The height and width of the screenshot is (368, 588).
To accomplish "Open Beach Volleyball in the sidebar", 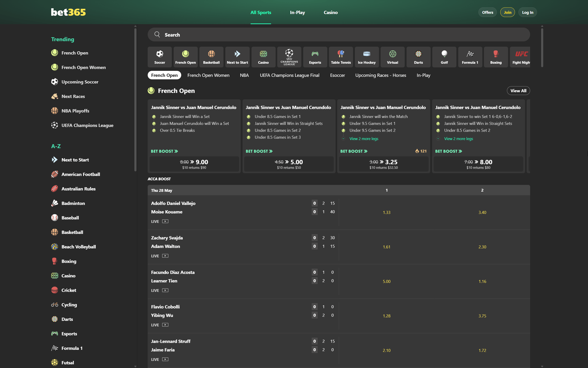I will point(74,247).
